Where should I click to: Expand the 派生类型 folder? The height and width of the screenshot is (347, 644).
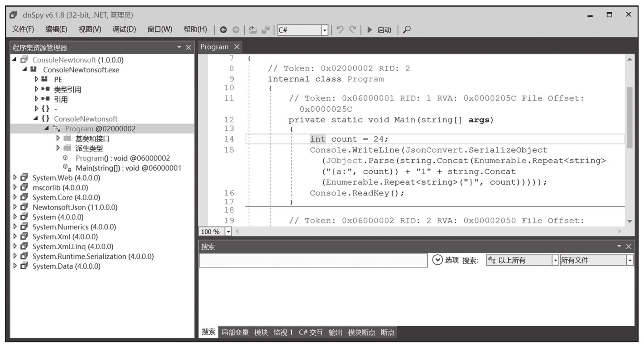tap(58, 148)
